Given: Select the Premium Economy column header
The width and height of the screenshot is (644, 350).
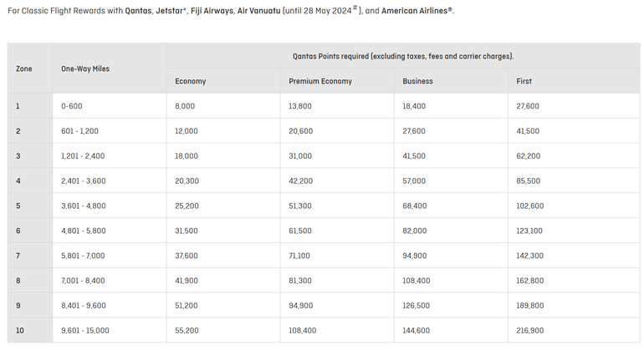Looking at the screenshot, I should (x=320, y=81).
